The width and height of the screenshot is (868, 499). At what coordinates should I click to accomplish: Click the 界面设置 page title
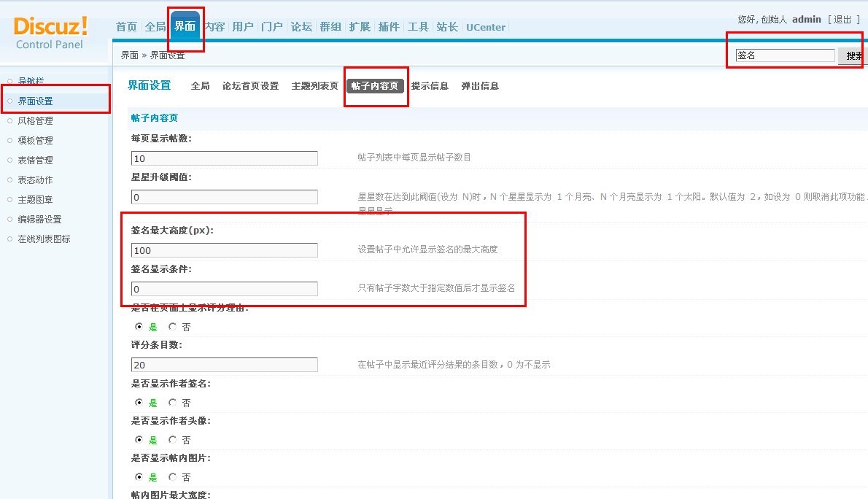pos(150,85)
